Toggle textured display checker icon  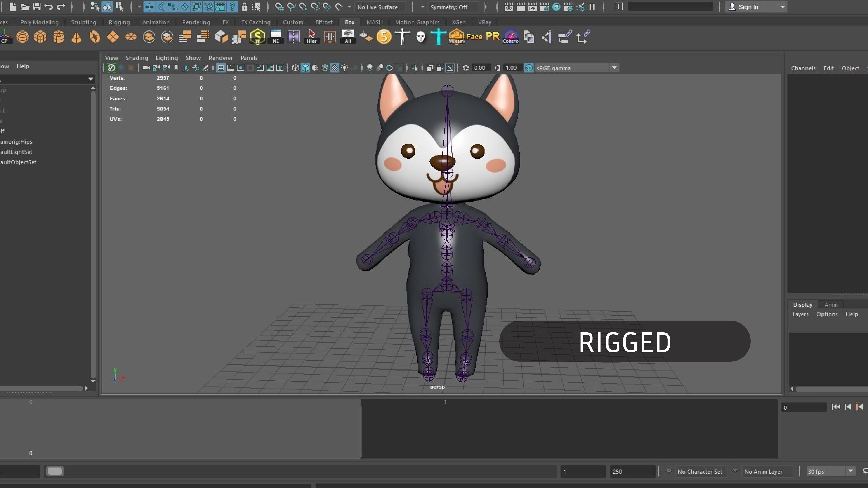point(335,68)
